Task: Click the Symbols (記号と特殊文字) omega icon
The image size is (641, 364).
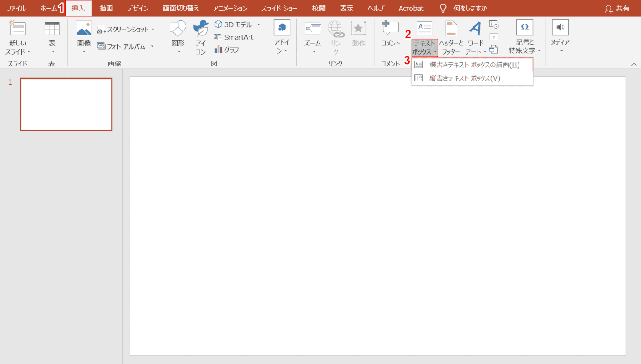Action: [x=524, y=28]
